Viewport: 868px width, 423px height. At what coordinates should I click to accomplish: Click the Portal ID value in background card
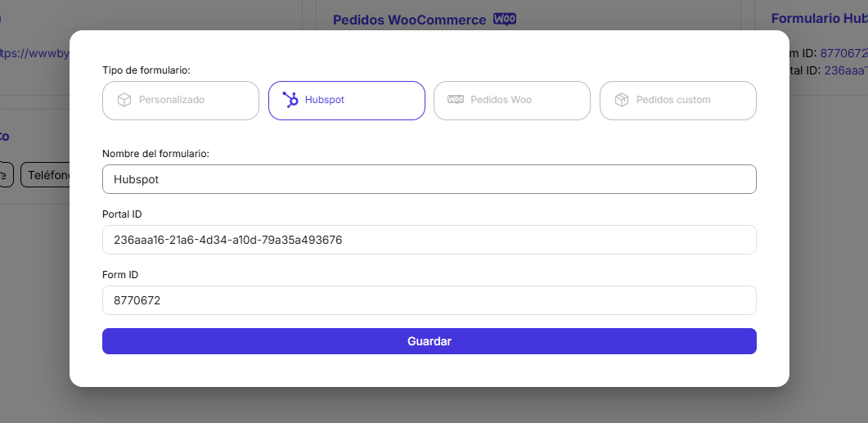click(x=845, y=71)
